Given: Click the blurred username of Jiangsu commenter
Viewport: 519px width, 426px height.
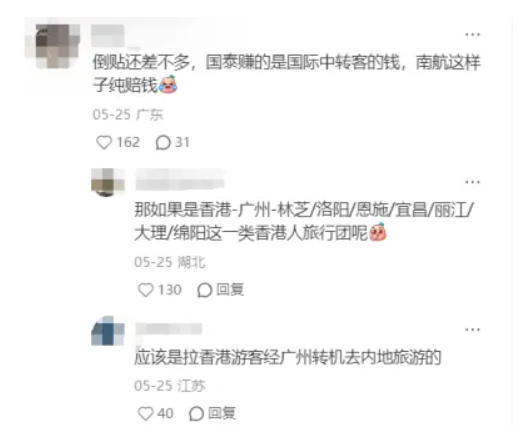Looking at the screenshot, I should [x=168, y=328].
